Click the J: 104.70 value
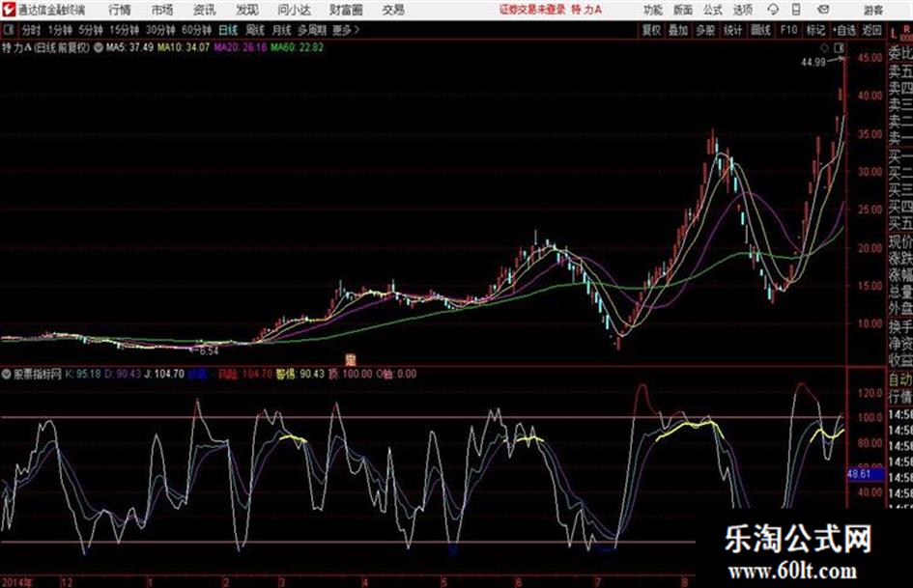This screenshot has height=588, width=913. 164,375
